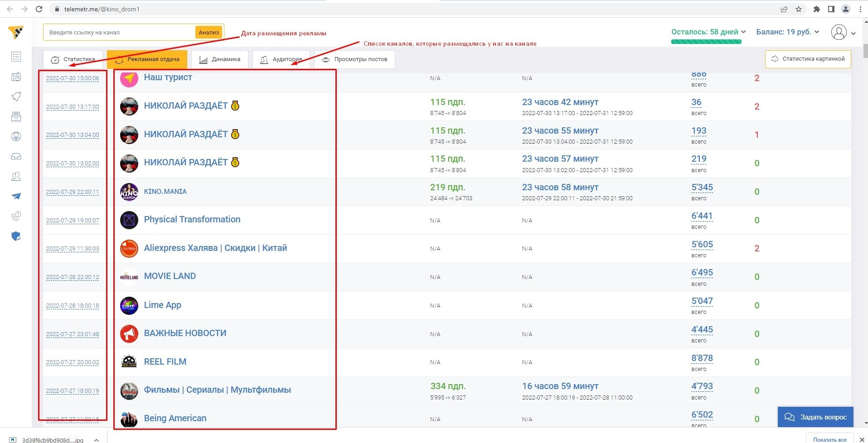This screenshot has width=868, height=443.
Task: Open the phone support sidebar icon
Action: pyautogui.click(x=16, y=216)
